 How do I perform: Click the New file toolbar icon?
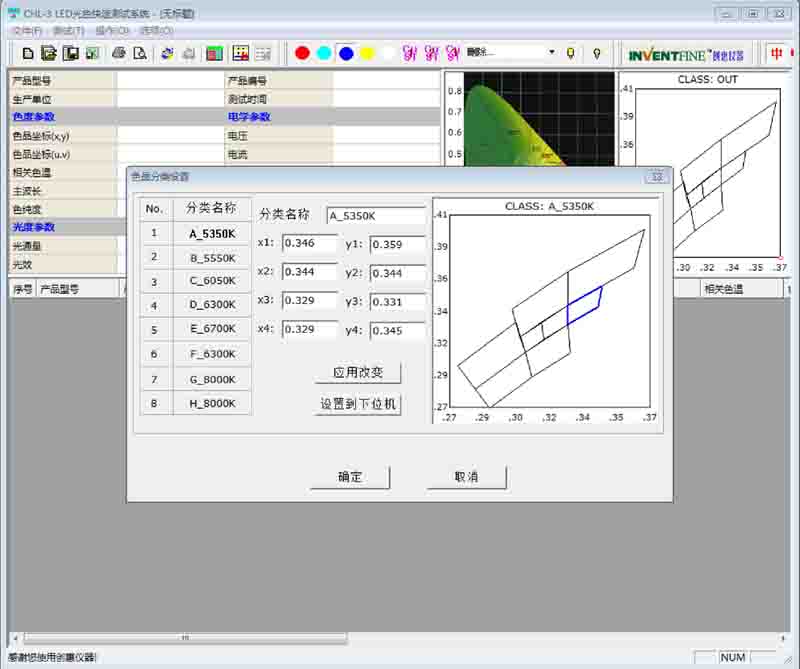tap(28, 53)
